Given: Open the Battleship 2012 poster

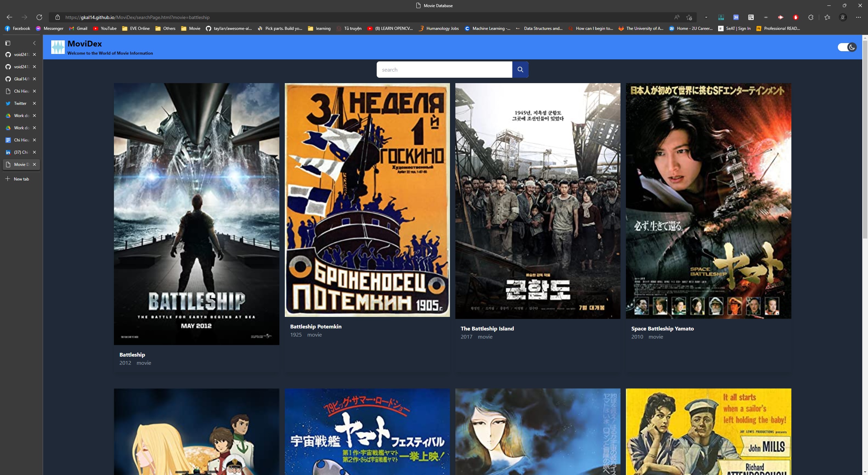Looking at the screenshot, I should pos(197,214).
